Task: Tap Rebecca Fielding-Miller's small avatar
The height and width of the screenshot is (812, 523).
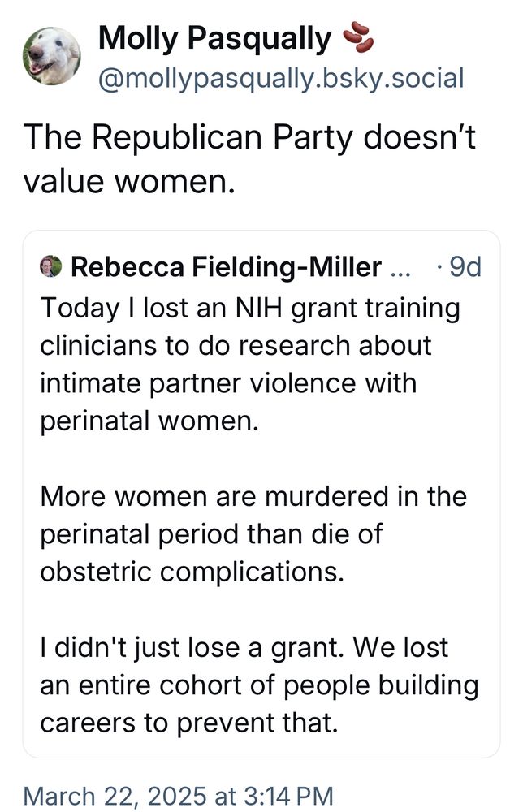Action: 51,266
